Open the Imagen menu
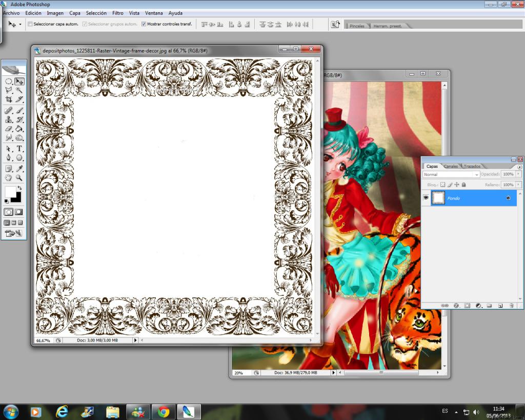Viewport: 525px width, 420px height. pyautogui.click(x=55, y=13)
